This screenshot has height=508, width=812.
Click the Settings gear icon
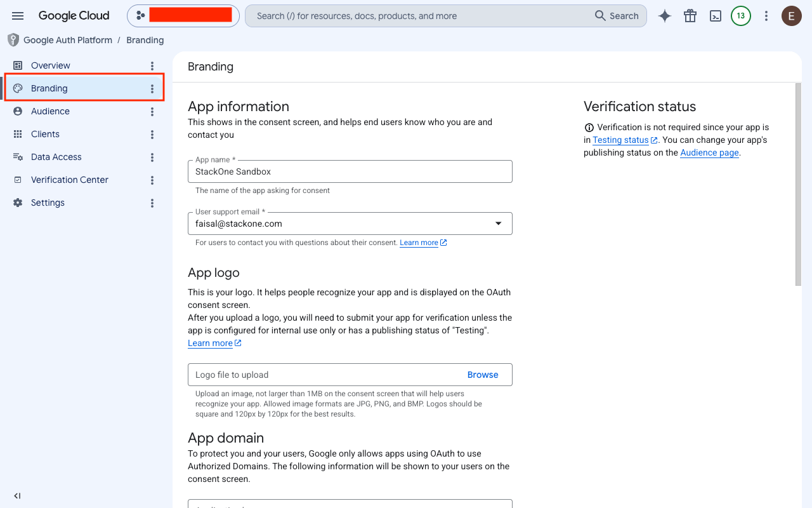click(x=18, y=203)
